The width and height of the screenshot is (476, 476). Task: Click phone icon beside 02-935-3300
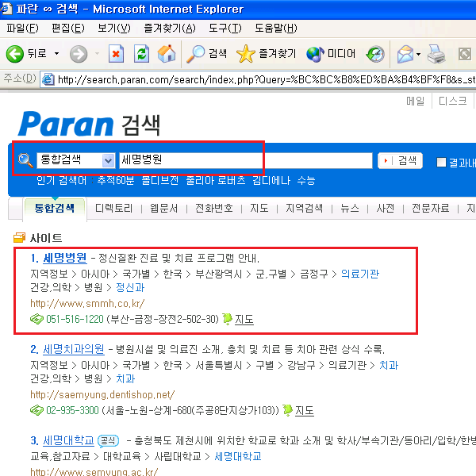(36, 410)
